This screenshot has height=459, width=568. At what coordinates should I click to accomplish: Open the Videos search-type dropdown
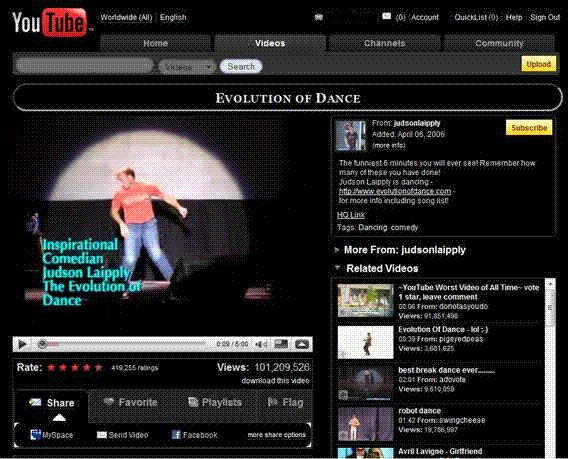[187, 67]
